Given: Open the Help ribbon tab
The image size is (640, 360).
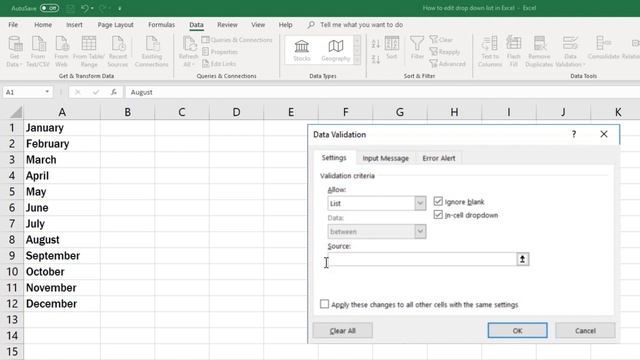Looking at the screenshot, I should [285, 24].
